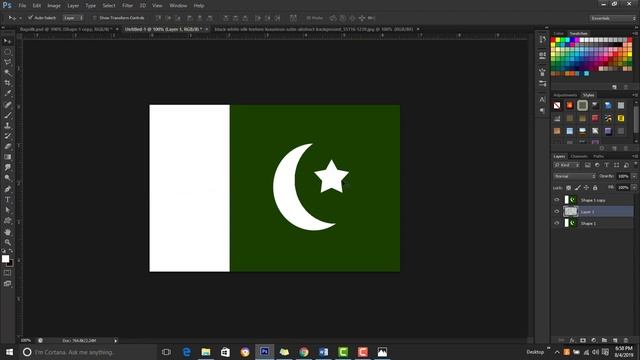Toggle the Auto-Select checkbox
Viewport: 640px width, 360px height.
30,18
